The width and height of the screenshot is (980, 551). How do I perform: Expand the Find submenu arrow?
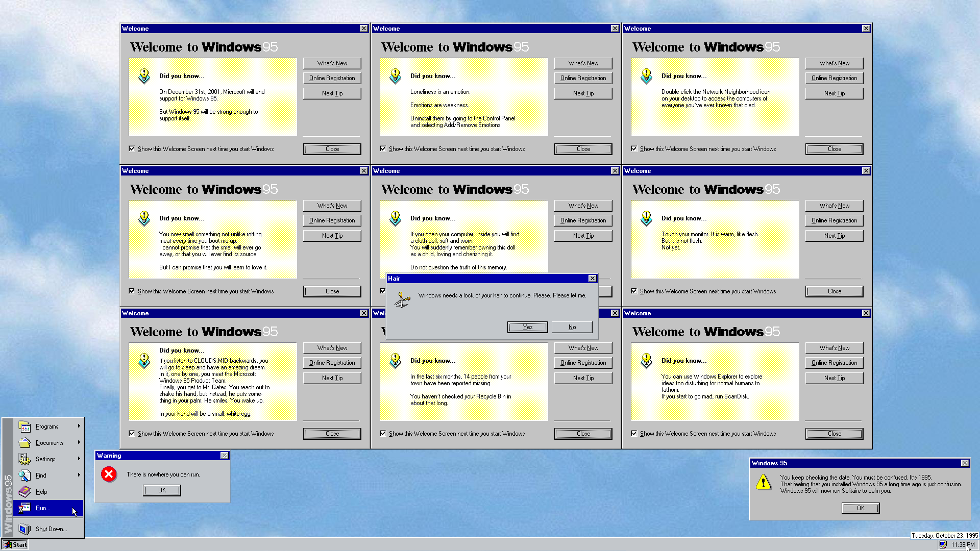click(79, 475)
